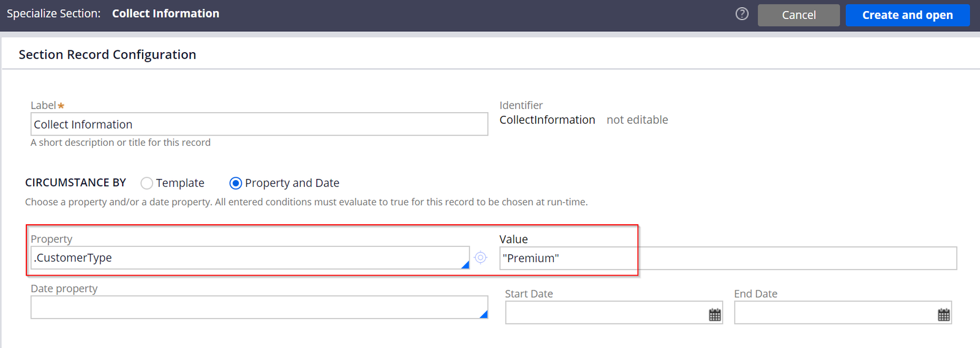Cancel the specialize section dialog
The width and height of the screenshot is (980, 348).
[x=799, y=15]
